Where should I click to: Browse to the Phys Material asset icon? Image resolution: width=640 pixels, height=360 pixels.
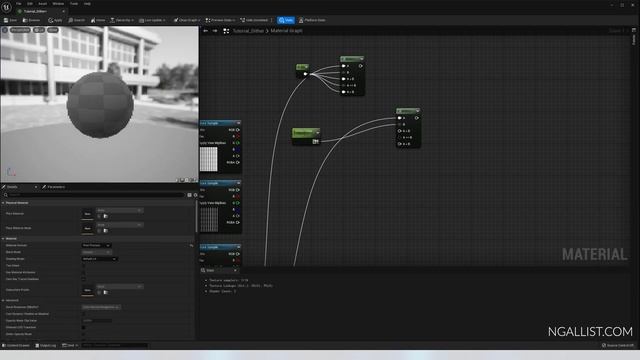106,216
